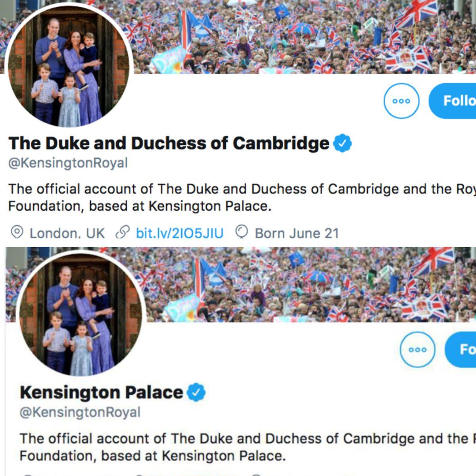Open the bit.ly/2IO5JIU link
The image size is (476, 476).
click(x=179, y=233)
